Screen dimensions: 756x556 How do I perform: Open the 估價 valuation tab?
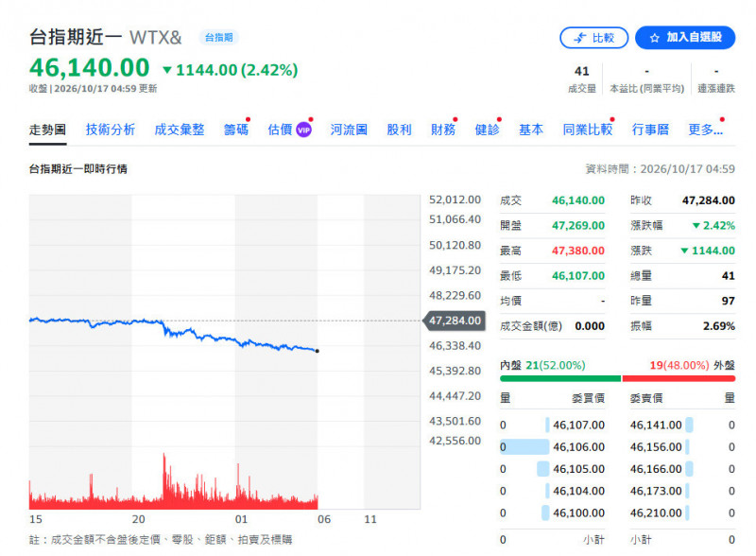coord(280,130)
